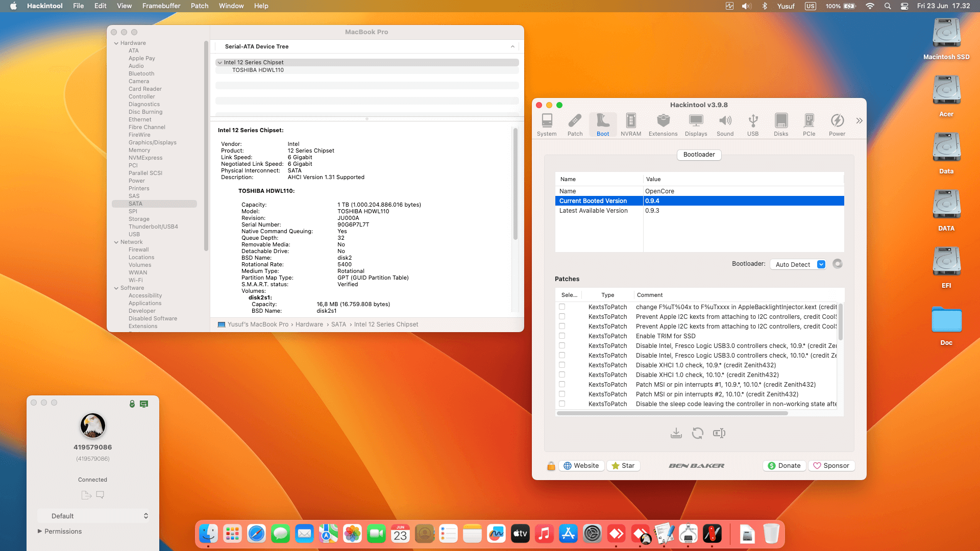
Task: Check Patch MSI or pin interrupts #2 checkbox
Action: pos(562,394)
